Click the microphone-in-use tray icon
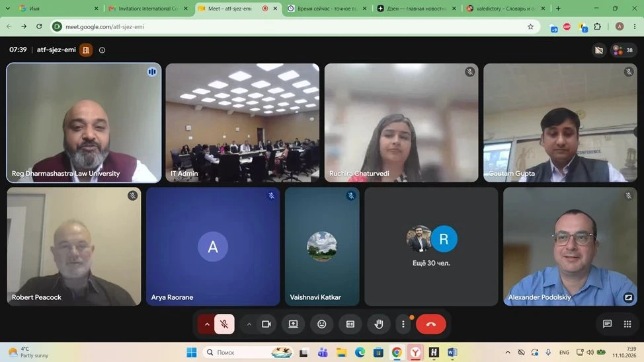644x362 pixels. click(548, 352)
